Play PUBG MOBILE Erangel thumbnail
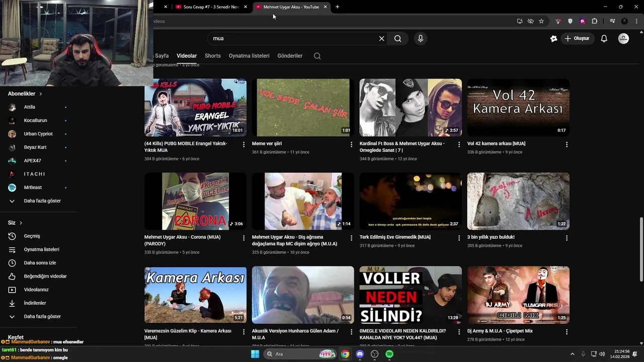 (195, 108)
